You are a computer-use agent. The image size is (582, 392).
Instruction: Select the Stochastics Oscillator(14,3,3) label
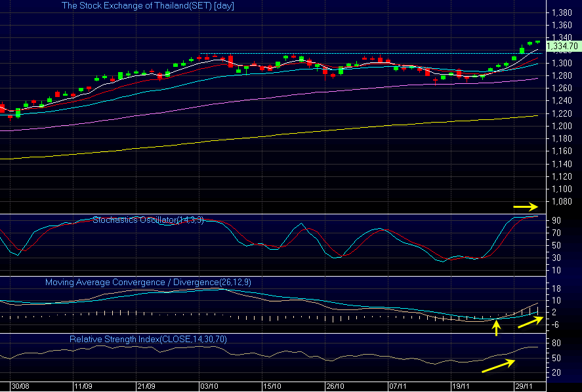click(x=148, y=220)
